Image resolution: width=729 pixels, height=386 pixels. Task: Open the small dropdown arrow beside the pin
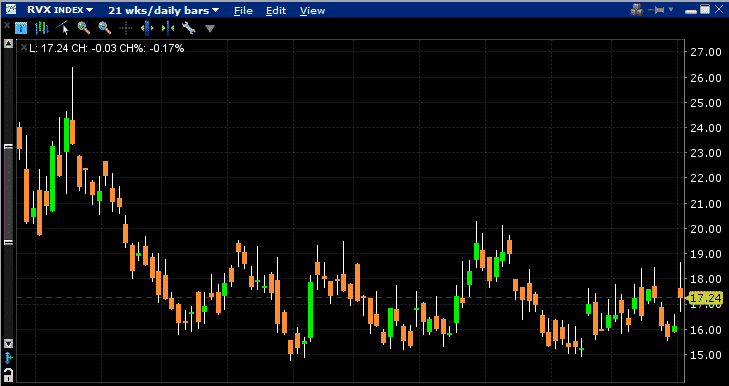coord(671,9)
